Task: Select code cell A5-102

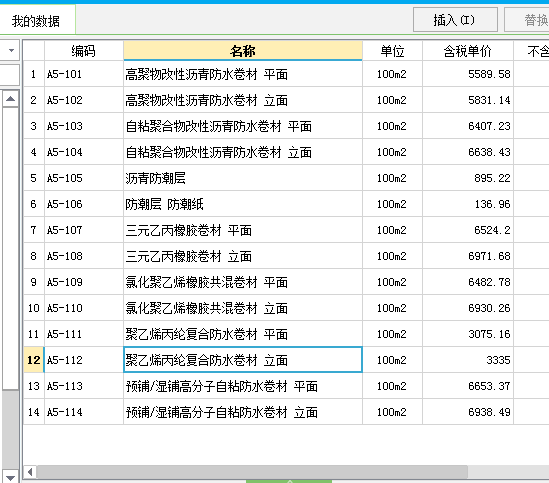Action: [x=84, y=100]
